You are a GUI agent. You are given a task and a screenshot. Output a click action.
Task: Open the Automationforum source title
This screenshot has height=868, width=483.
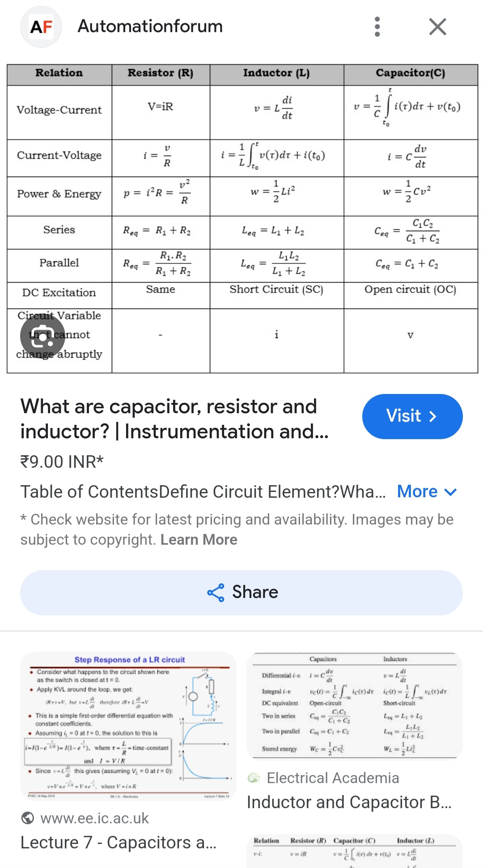click(150, 27)
